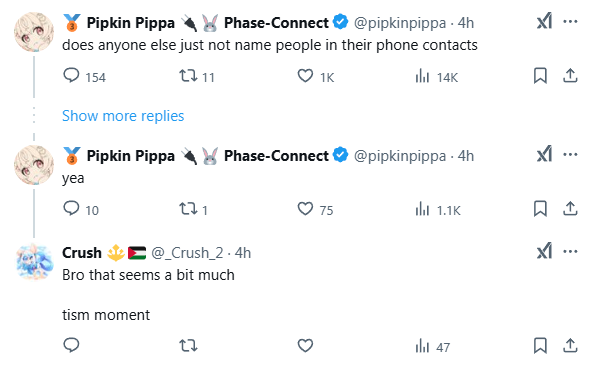Bookmark the phone contacts tweet
593x366 pixels.
pos(540,76)
